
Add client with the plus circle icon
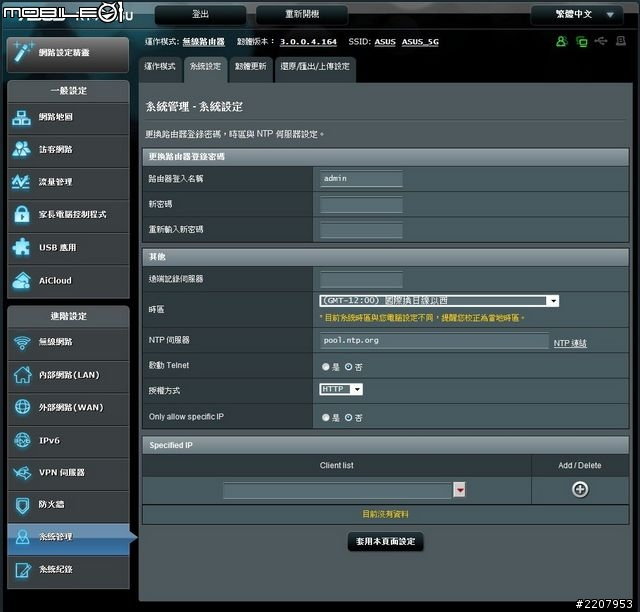coord(579,489)
